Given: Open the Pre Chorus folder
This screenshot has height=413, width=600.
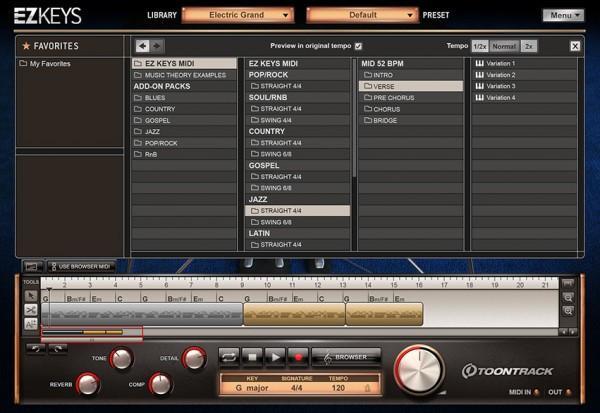Looking at the screenshot, I should 411,98.
